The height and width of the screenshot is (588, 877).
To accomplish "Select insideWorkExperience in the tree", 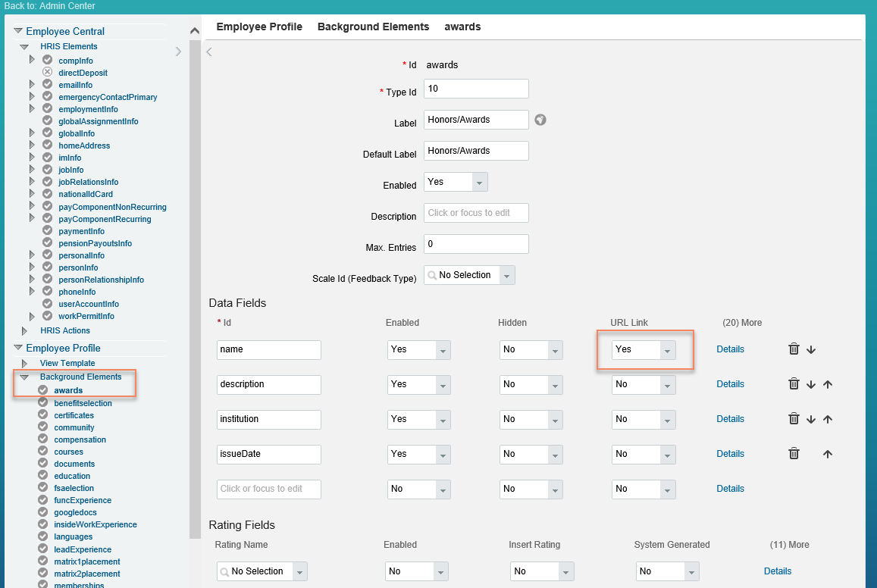I will point(96,524).
